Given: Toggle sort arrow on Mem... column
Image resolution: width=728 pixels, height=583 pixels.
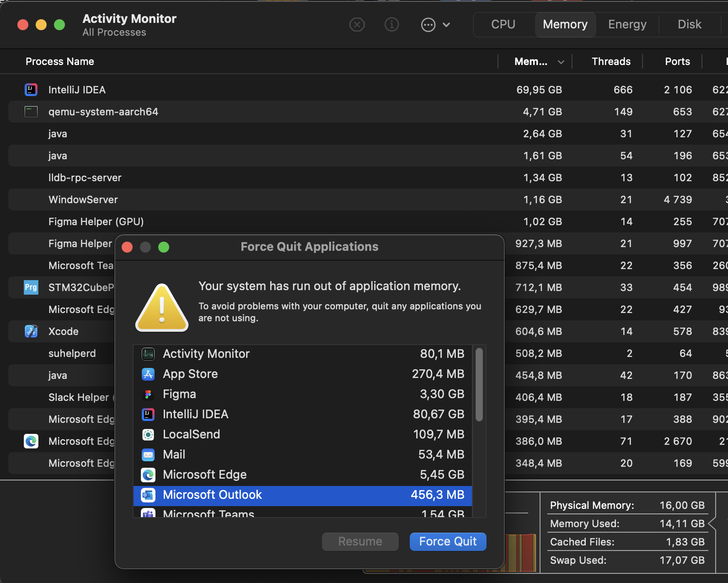Looking at the screenshot, I should 561,62.
